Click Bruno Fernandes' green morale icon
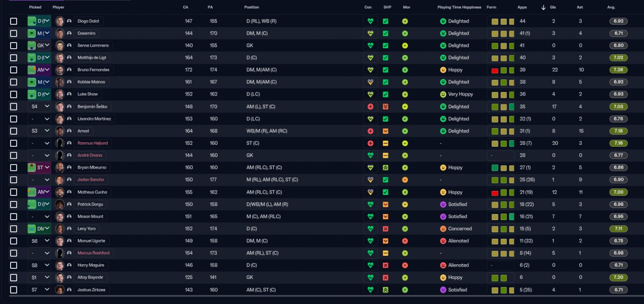The width and height of the screenshot is (644, 304). click(405, 70)
